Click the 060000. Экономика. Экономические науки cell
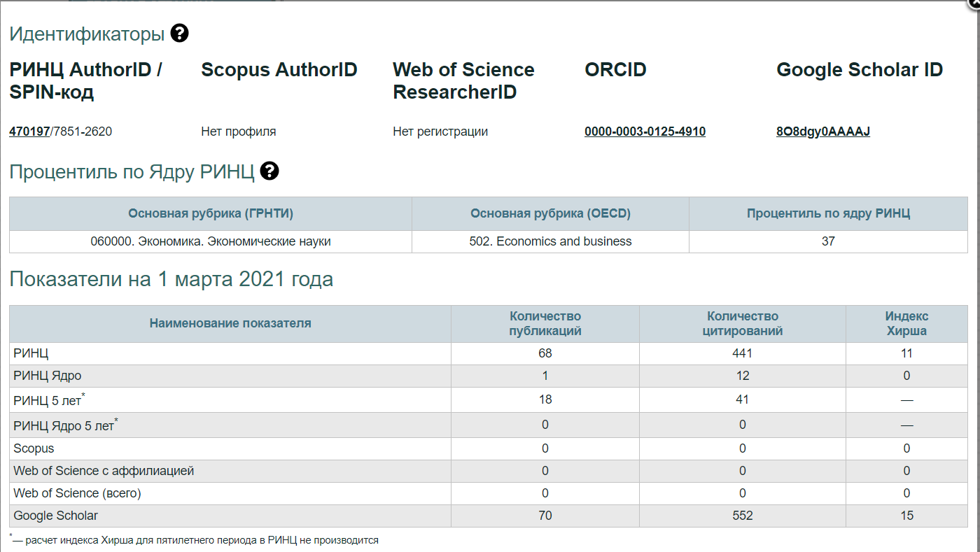Viewport: 980px width, 552px height. pos(211,242)
